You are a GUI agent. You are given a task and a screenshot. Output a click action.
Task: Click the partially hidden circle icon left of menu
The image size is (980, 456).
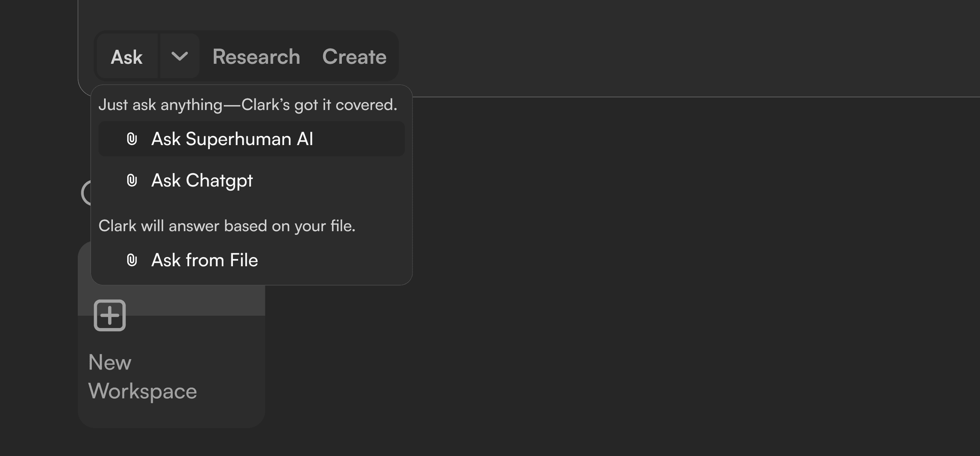(85, 193)
